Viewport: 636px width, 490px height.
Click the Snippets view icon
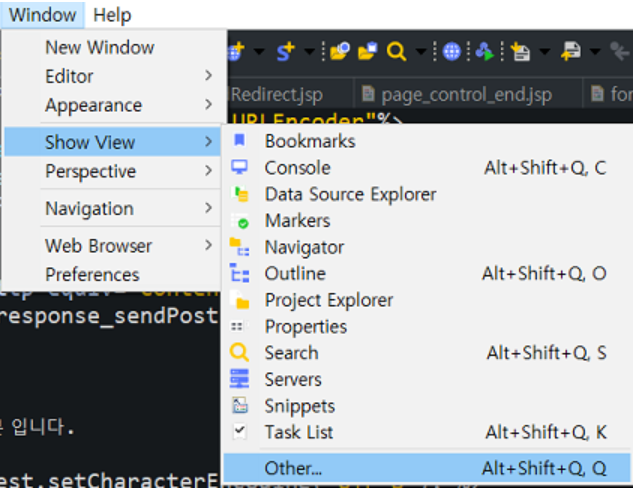point(240,405)
